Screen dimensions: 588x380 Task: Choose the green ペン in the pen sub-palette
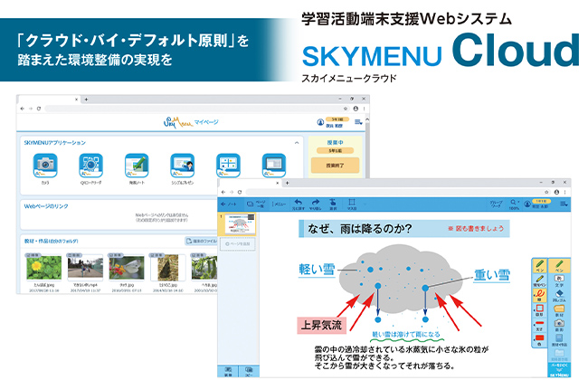click(x=539, y=266)
